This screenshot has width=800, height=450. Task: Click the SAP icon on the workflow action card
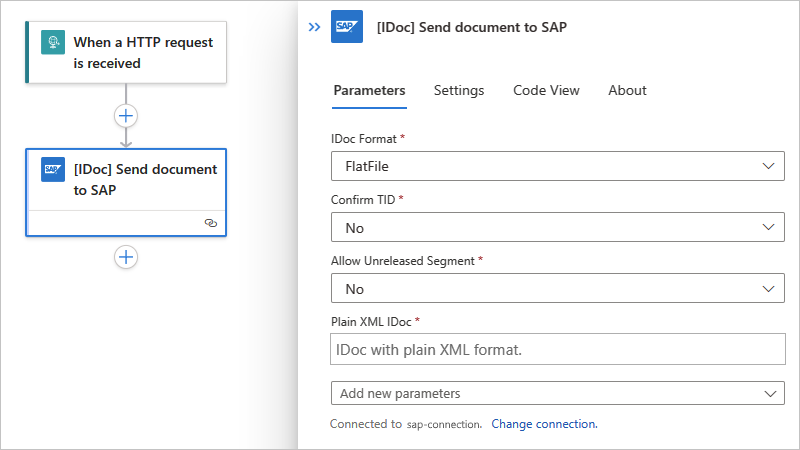click(53, 169)
